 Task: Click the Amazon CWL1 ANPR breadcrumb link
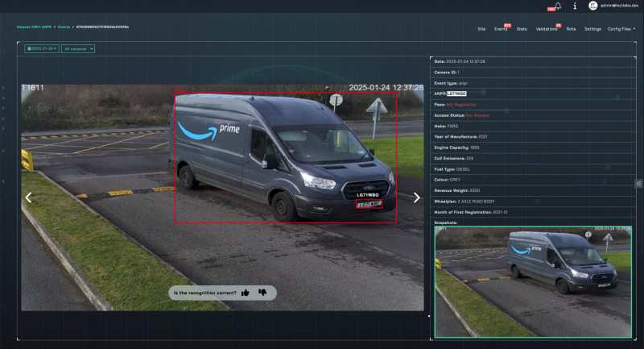pos(35,27)
